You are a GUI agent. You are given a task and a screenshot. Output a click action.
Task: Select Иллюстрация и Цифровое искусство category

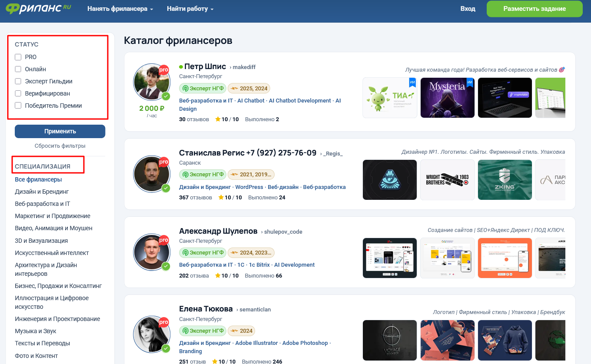[52, 302]
